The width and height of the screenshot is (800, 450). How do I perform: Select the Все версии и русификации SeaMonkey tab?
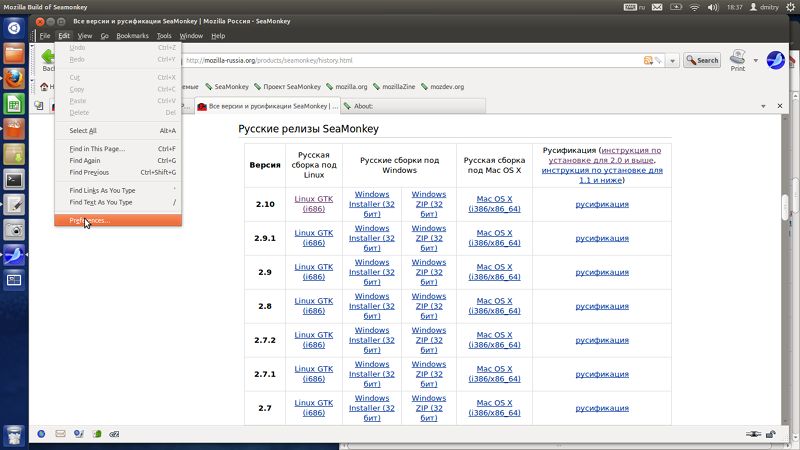pos(267,106)
